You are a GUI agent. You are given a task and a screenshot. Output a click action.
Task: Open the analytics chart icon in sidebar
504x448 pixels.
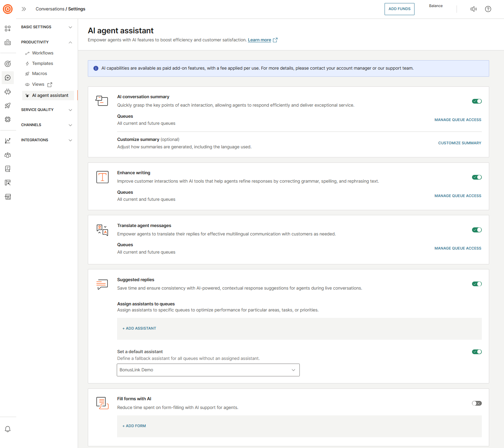[x=8, y=141]
